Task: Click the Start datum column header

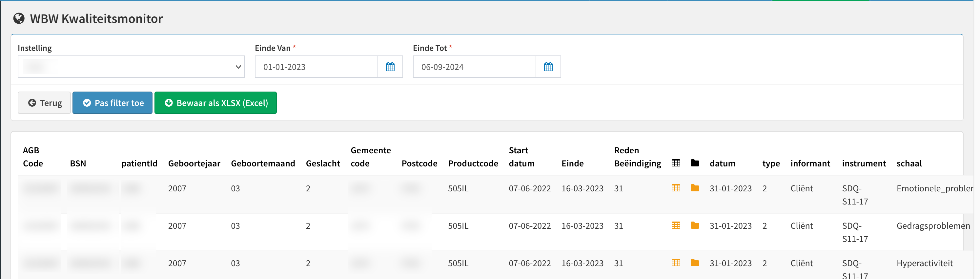Action: pyautogui.click(x=521, y=157)
